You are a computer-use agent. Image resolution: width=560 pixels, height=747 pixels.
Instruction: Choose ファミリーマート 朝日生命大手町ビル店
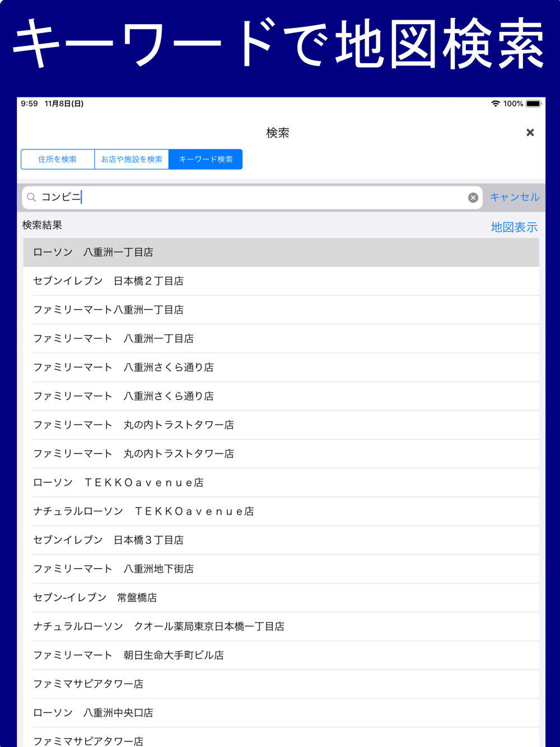281,655
